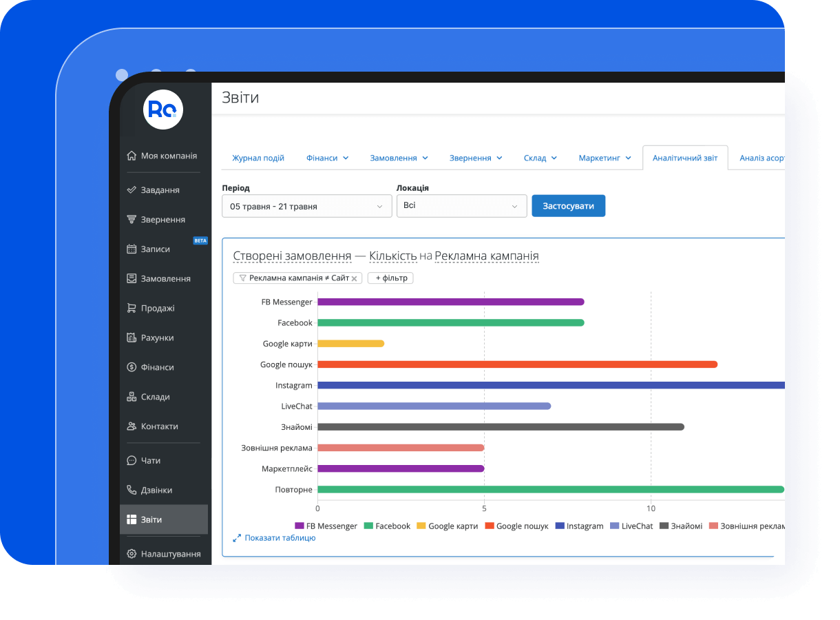The width and height of the screenshot is (840, 620).
Task: Open Налаштування gear icon
Action: tap(132, 554)
